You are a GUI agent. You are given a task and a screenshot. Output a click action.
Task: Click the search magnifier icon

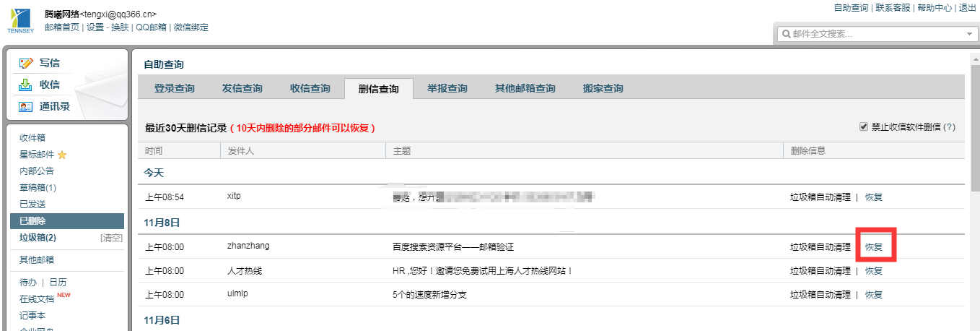coord(784,34)
